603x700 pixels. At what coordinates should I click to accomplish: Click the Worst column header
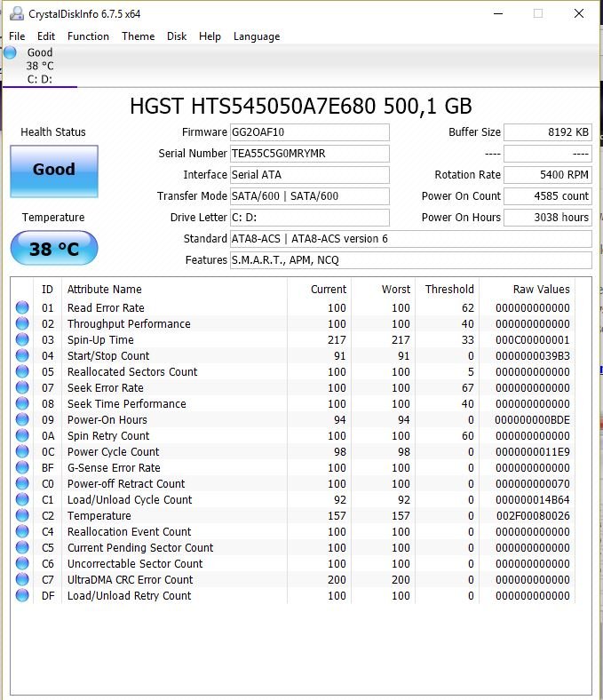coord(384,290)
